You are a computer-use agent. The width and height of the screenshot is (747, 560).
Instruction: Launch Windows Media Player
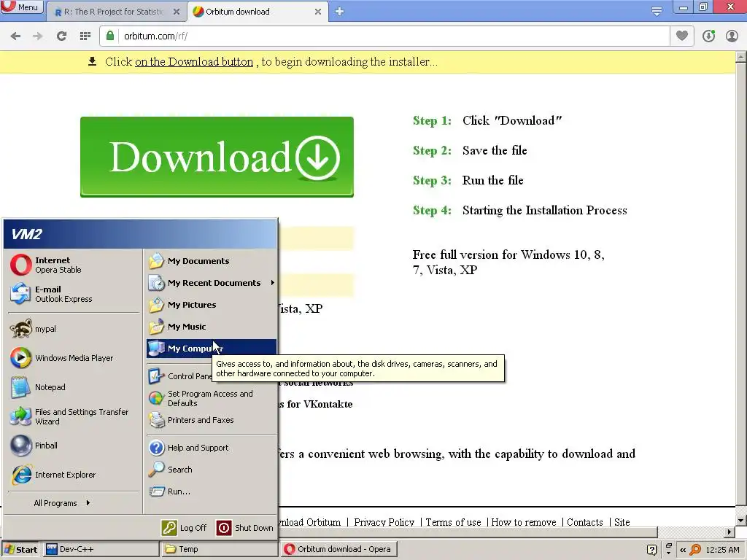[x=74, y=358]
